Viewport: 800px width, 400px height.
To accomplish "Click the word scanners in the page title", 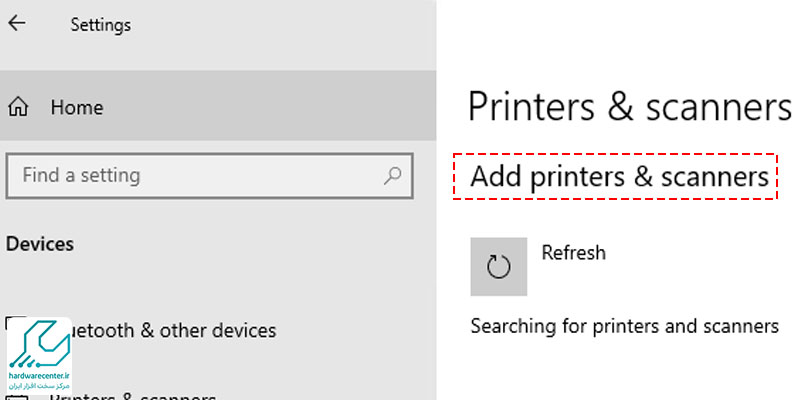I will point(715,108).
